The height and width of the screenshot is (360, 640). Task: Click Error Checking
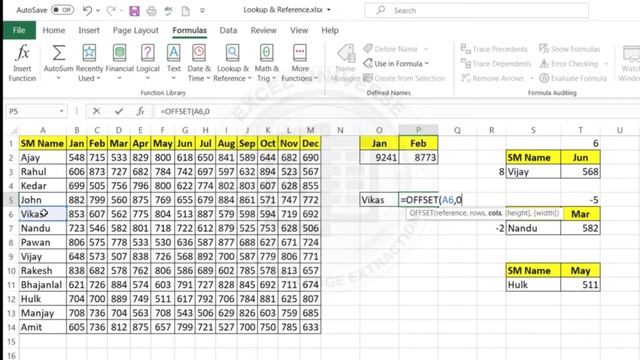click(569, 64)
